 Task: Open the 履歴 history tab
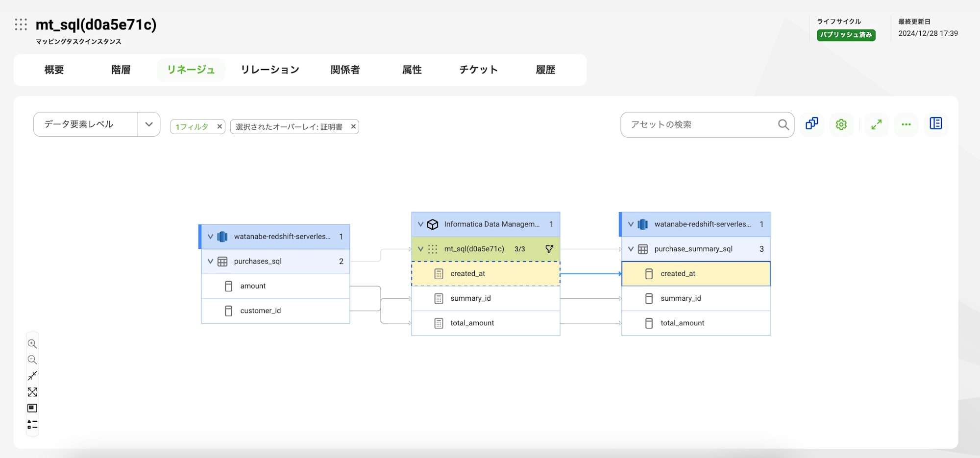[546, 70]
